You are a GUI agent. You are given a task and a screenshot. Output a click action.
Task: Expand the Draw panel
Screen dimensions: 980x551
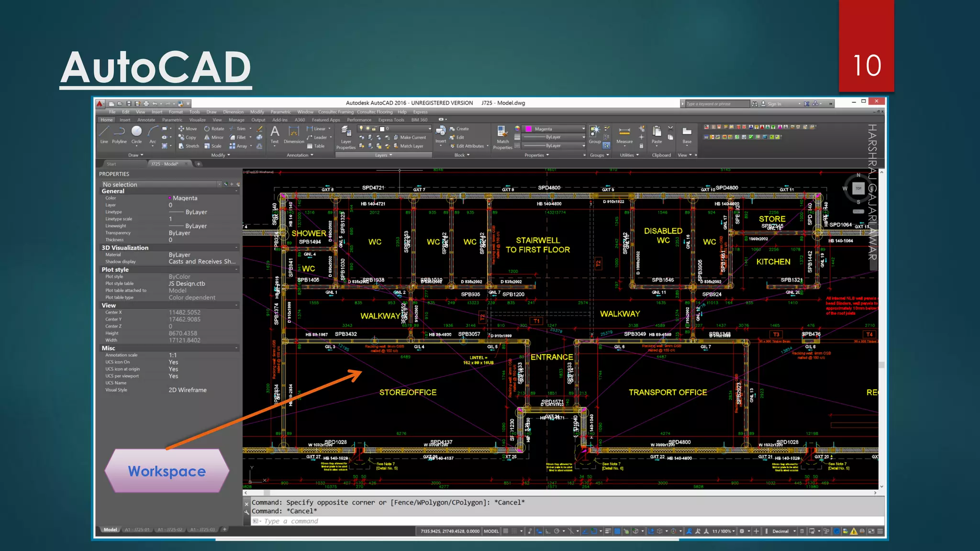pyautogui.click(x=135, y=155)
